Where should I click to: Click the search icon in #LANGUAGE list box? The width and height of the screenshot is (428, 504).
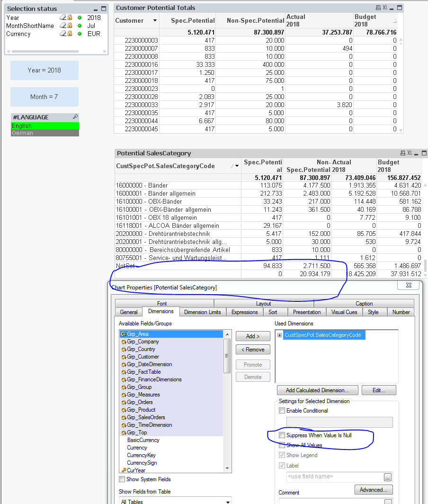[x=75, y=117]
